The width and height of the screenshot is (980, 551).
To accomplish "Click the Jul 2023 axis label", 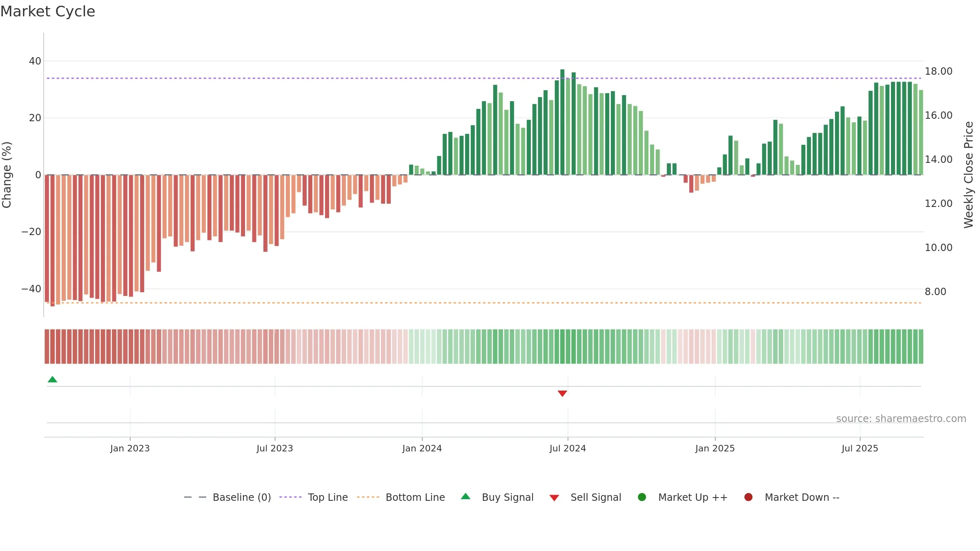I will coord(275,448).
